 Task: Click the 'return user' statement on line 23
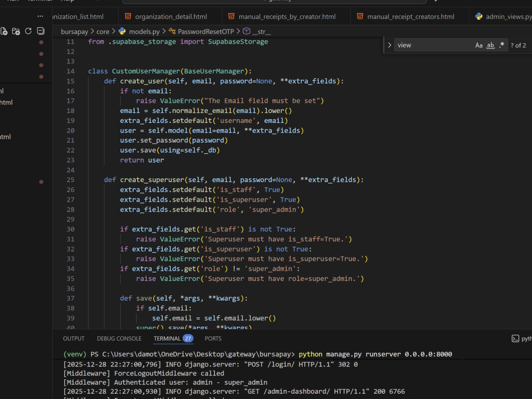pos(142,160)
